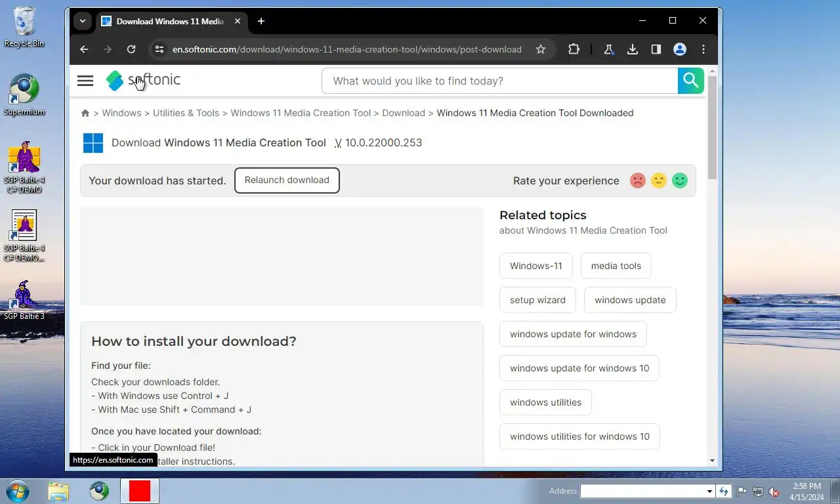This screenshot has height=504, width=840.
Task: Click the volume muted tray icon
Action: [774, 492]
